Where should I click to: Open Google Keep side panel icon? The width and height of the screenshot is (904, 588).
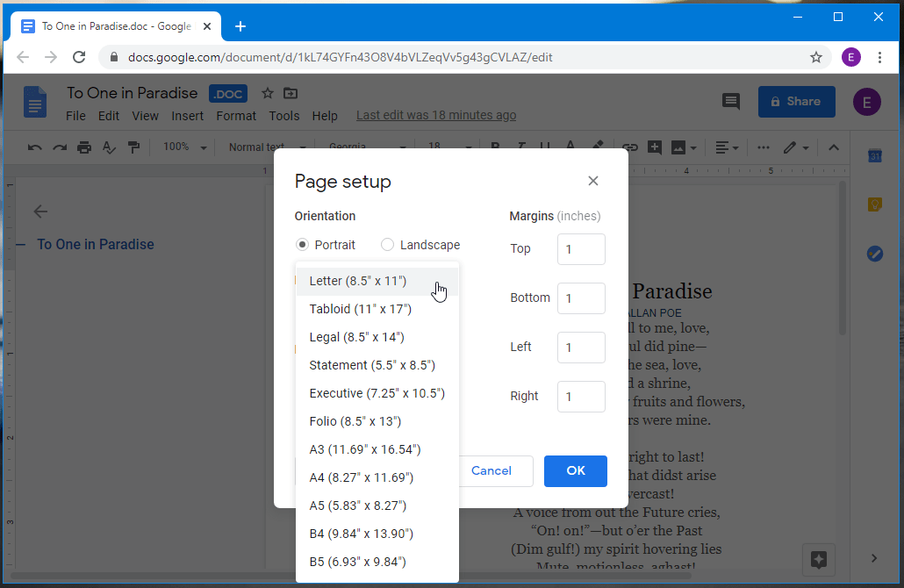tap(874, 204)
